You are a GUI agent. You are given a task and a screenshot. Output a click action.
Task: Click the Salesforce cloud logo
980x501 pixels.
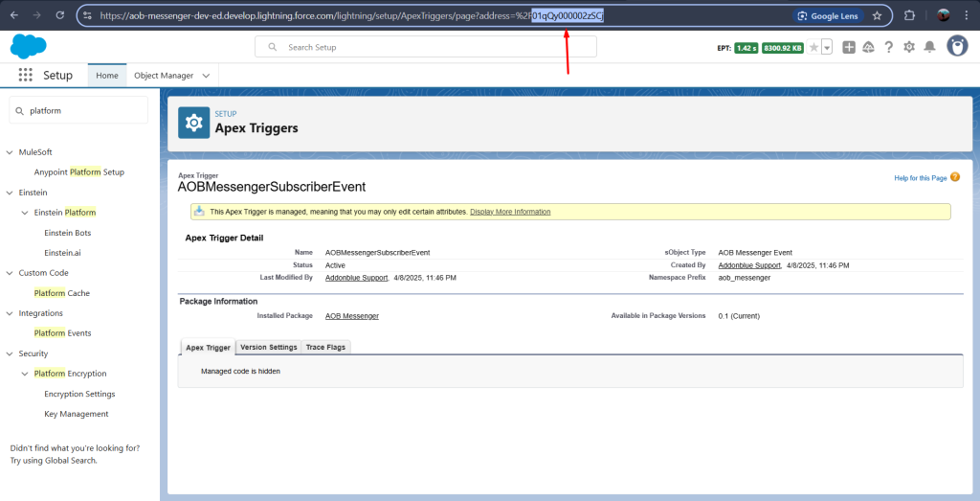coord(28,46)
